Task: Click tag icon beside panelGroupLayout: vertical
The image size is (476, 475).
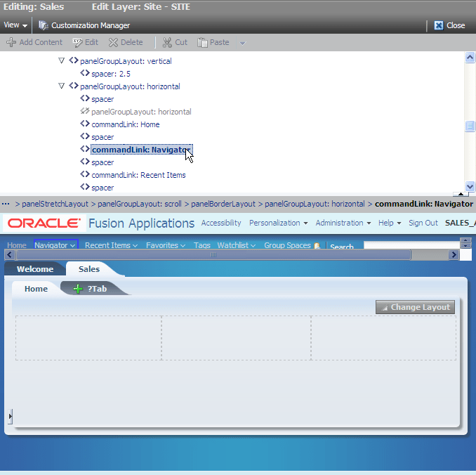Action: point(74,60)
